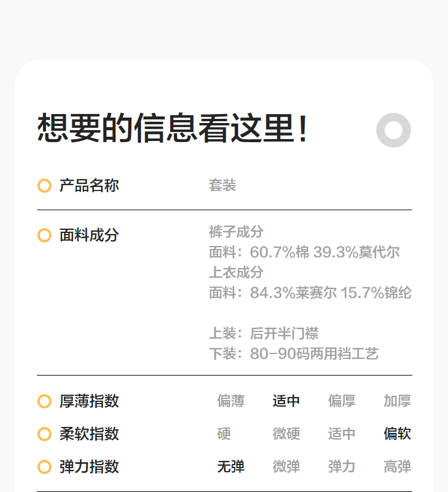The image size is (448, 492).
Task: Click the 套装 product name value
Action: (222, 186)
